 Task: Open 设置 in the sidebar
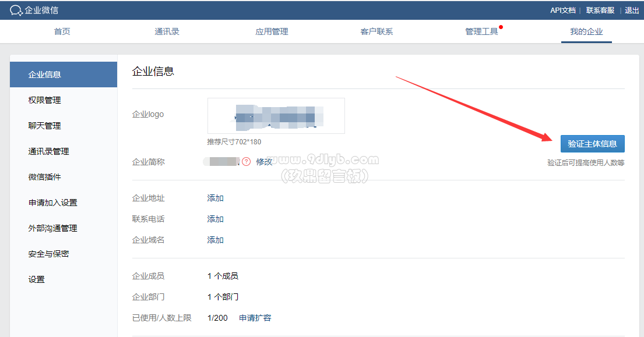36,279
